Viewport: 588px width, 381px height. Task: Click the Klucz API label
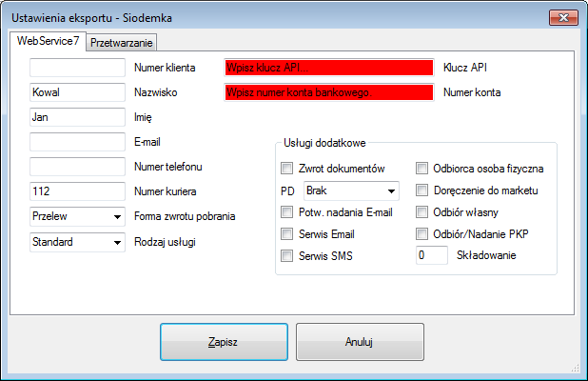click(465, 68)
